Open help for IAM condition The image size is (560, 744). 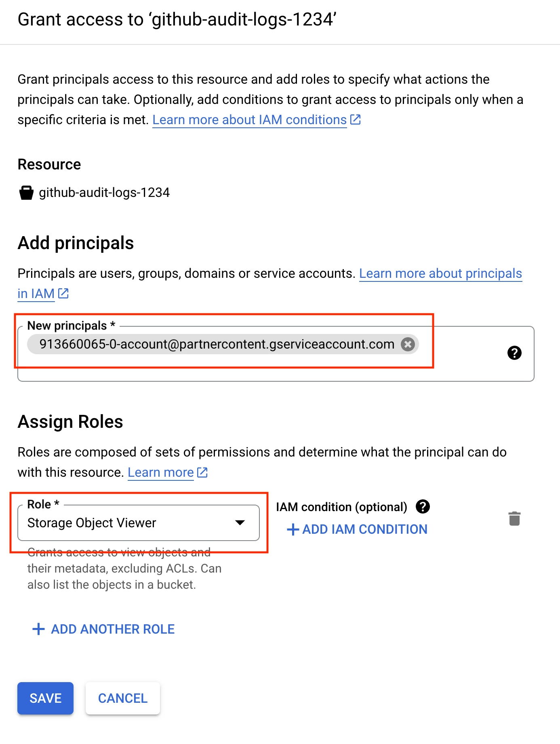click(x=423, y=506)
